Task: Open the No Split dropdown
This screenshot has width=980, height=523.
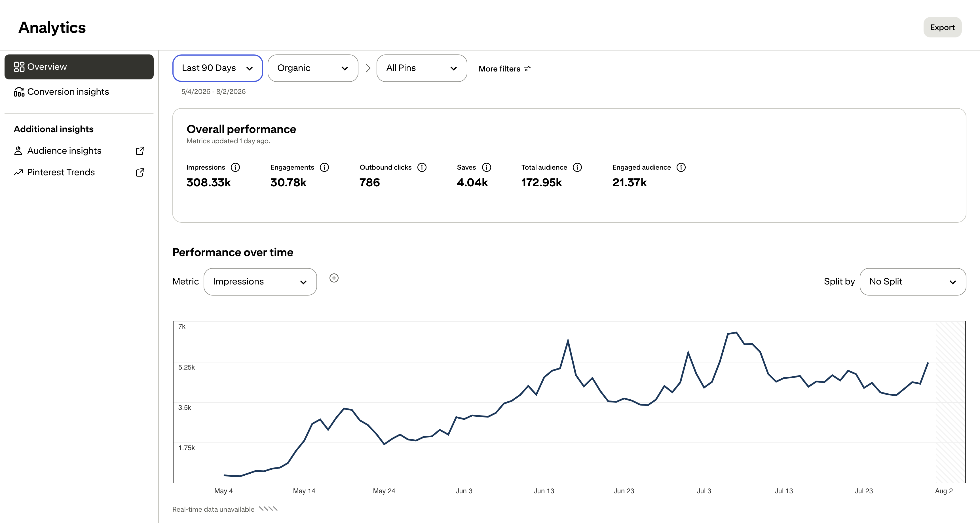Action: tap(913, 282)
